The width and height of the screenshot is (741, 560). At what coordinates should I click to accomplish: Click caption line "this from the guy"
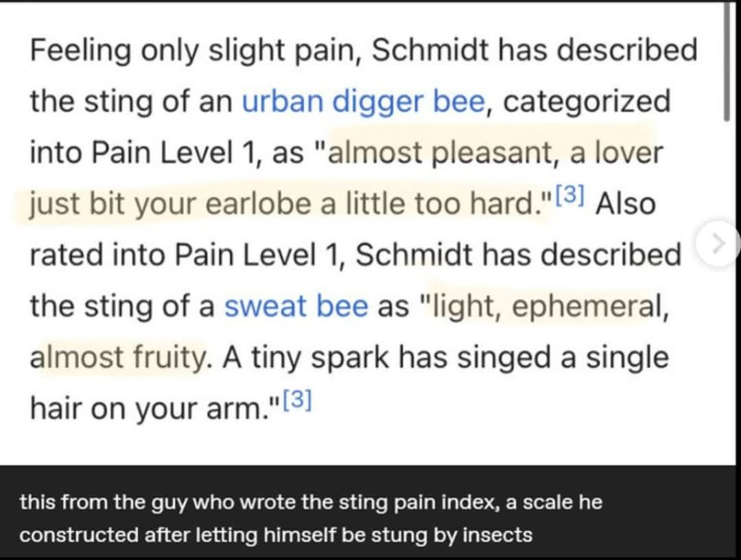110,502
